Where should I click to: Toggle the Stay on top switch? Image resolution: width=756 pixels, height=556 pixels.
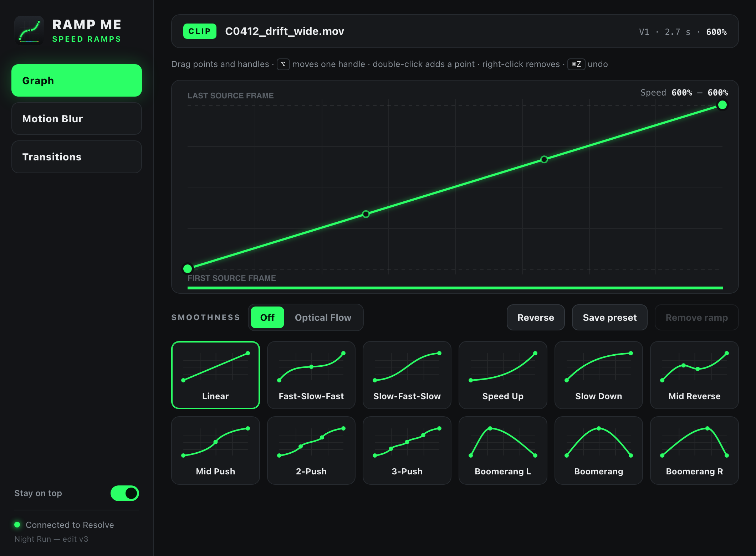click(x=125, y=493)
